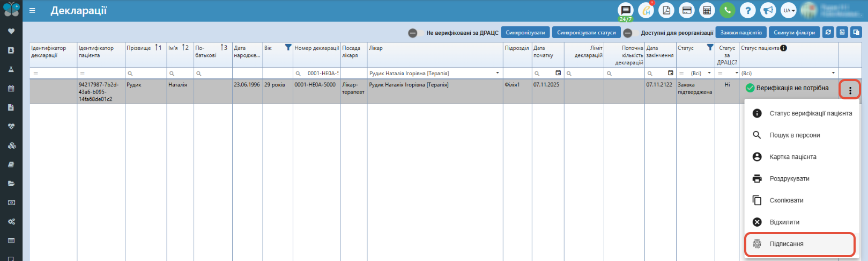Open the blurred user profile area
The height and width of the screenshot is (261, 868).
pyautogui.click(x=833, y=10)
